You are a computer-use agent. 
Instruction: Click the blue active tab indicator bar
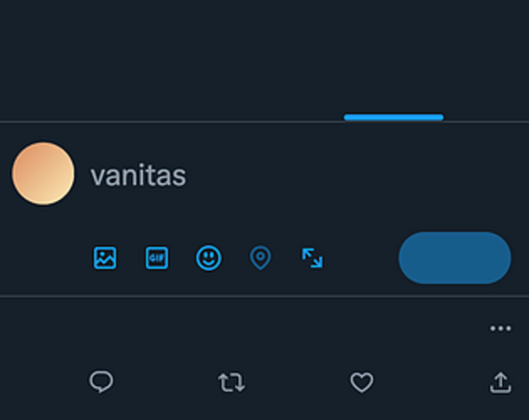click(x=393, y=117)
